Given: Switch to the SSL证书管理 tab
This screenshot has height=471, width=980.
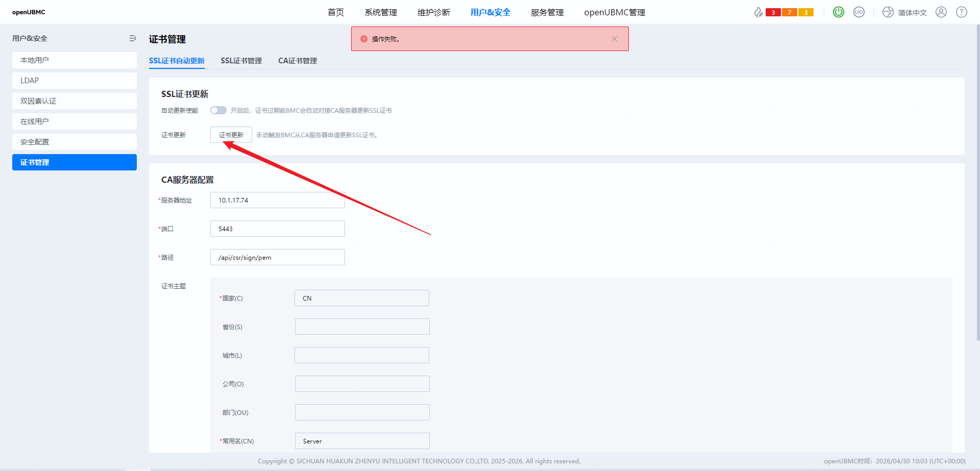Looking at the screenshot, I should pos(241,61).
